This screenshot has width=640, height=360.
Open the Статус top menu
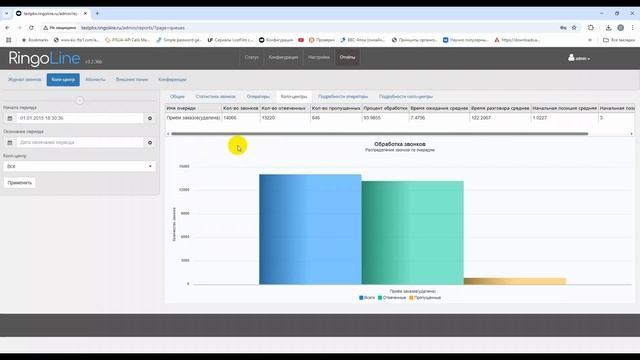[251, 57]
